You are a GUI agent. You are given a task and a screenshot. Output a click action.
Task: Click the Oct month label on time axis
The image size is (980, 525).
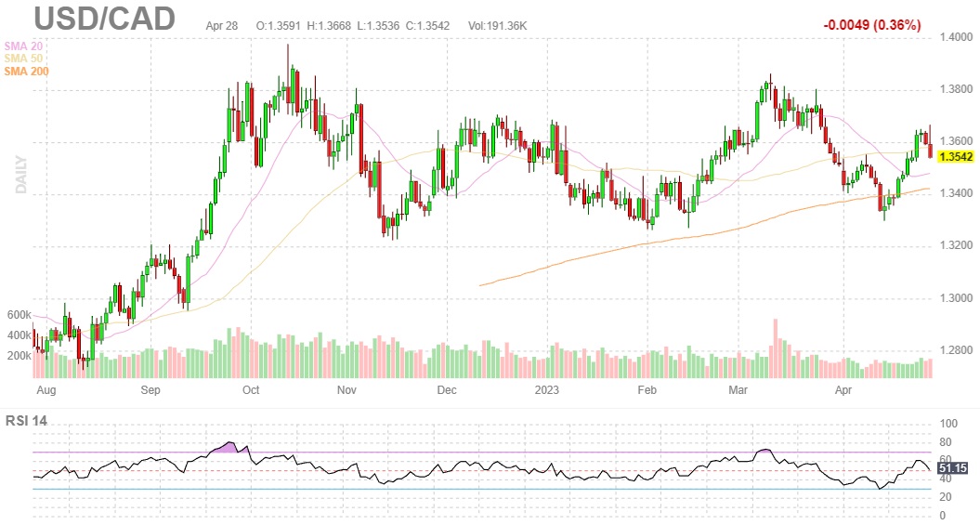pos(251,390)
